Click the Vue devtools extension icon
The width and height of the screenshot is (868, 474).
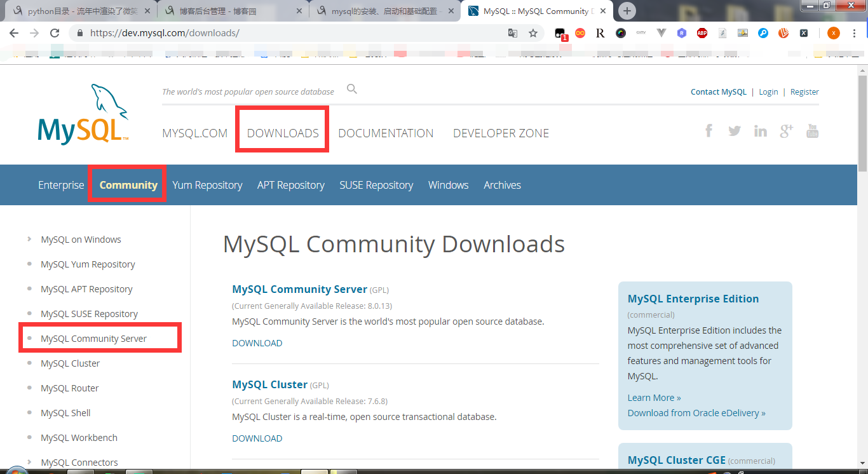click(x=661, y=33)
